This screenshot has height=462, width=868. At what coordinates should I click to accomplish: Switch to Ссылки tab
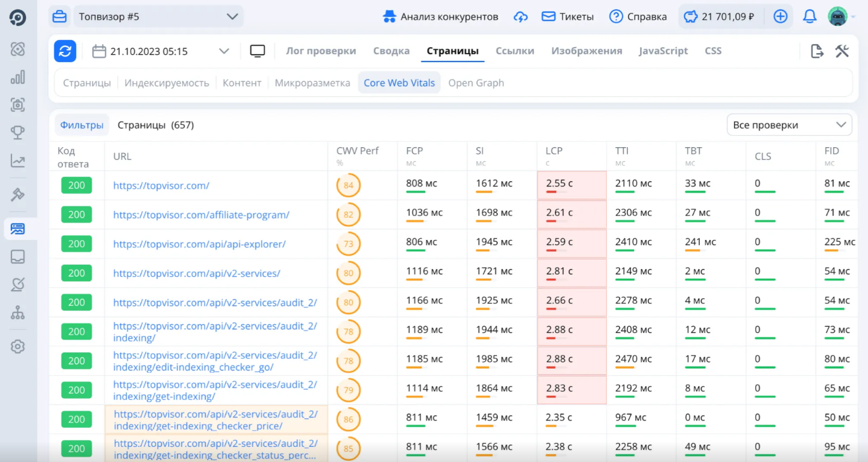coord(515,51)
